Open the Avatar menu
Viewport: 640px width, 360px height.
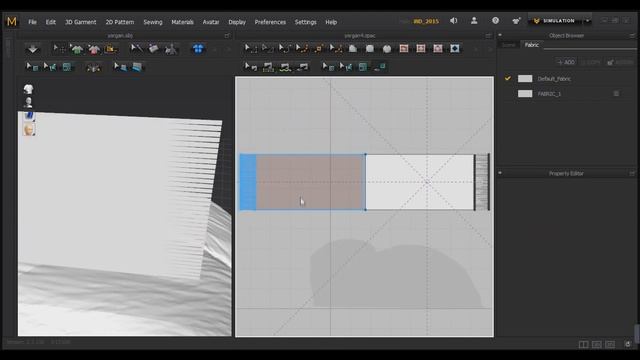coord(211,22)
